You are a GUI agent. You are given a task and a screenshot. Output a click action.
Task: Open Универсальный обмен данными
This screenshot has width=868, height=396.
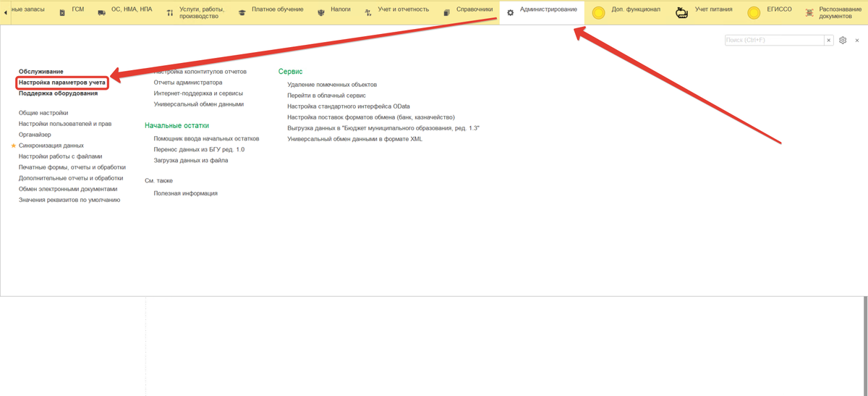point(199,104)
